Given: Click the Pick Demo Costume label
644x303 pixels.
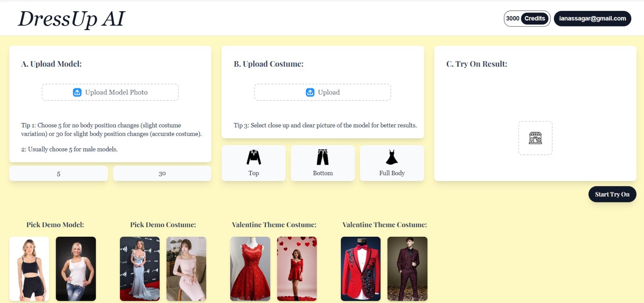Looking at the screenshot, I should coord(163,225).
